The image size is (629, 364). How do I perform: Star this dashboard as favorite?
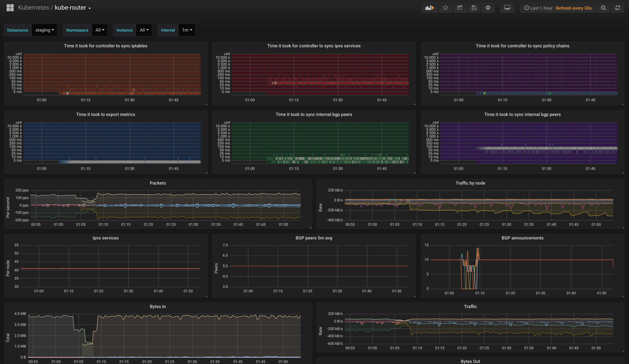(x=445, y=8)
